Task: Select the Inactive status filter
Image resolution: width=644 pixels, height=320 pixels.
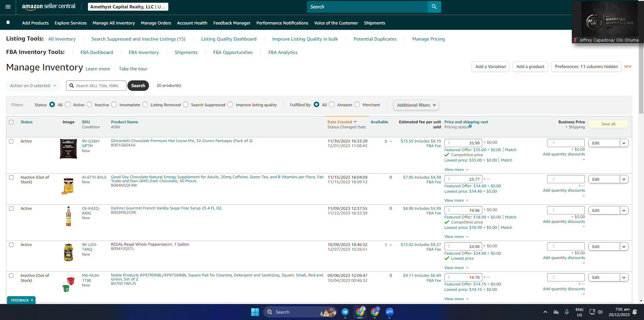Action: click(90, 105)
